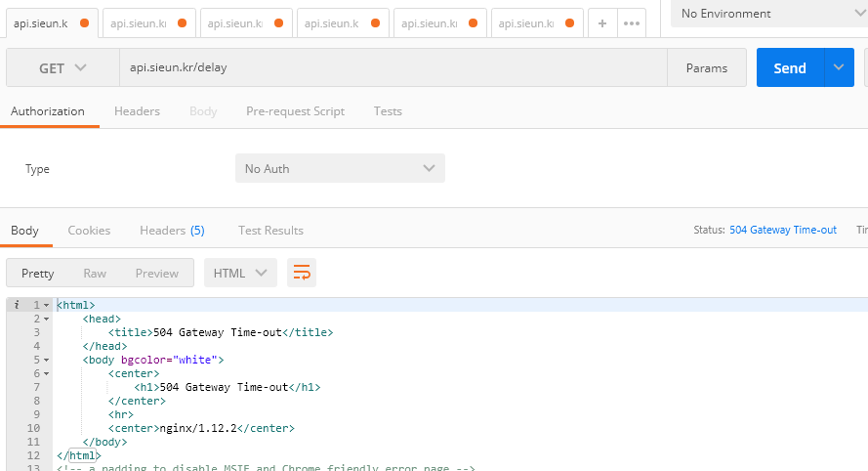
Task: Collapse the body tag at line 5
Action: coord(47,361)
